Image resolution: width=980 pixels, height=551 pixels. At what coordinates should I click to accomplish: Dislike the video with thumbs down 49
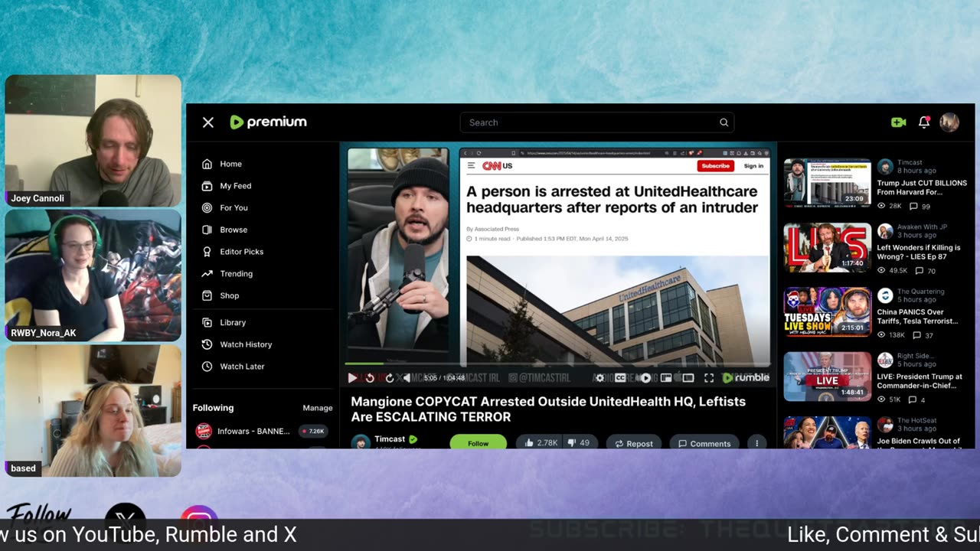[579, 443]
